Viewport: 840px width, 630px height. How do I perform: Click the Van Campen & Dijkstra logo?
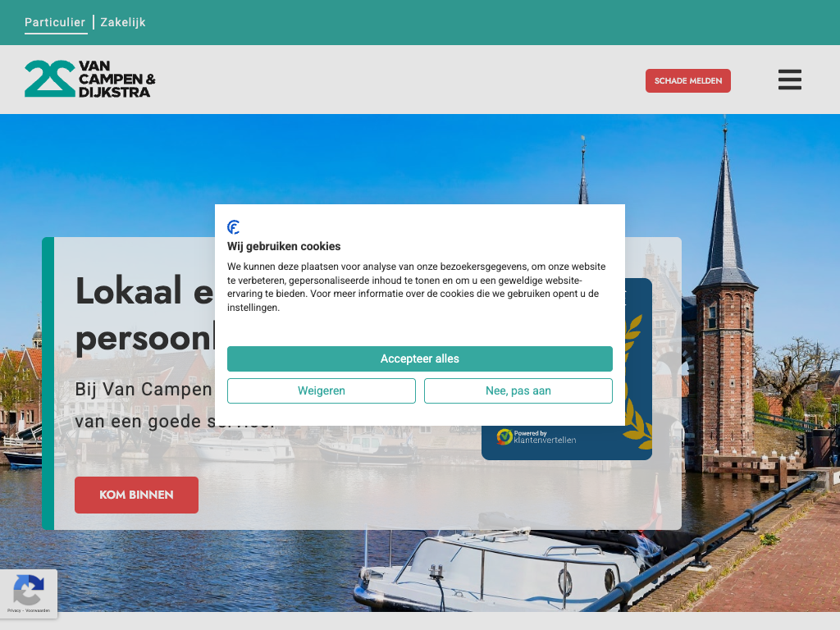coord(90,79)
